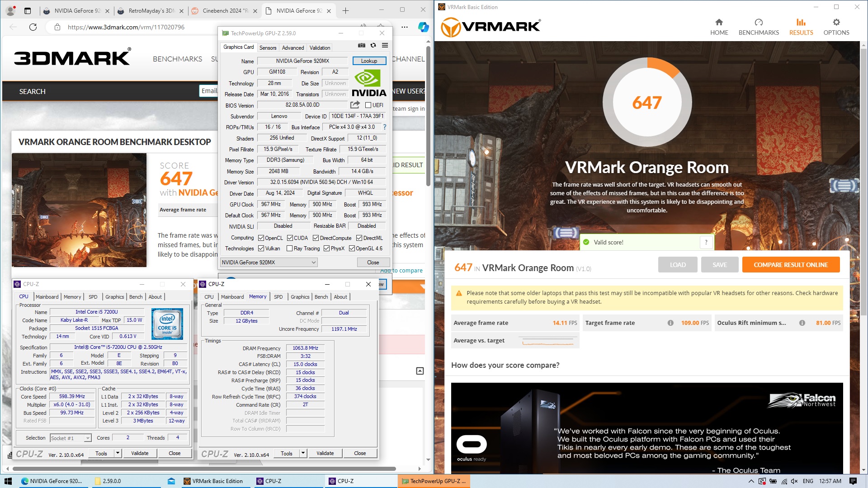Open Graphics tab in right CPU-Z window
This screenshot has width=868, height=488.
(x=300, y=297)
